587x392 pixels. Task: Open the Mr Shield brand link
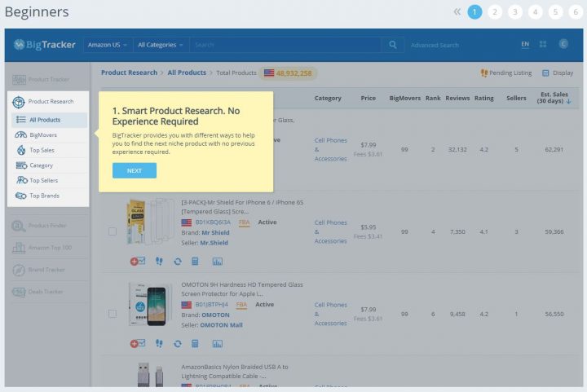[215, 232]
